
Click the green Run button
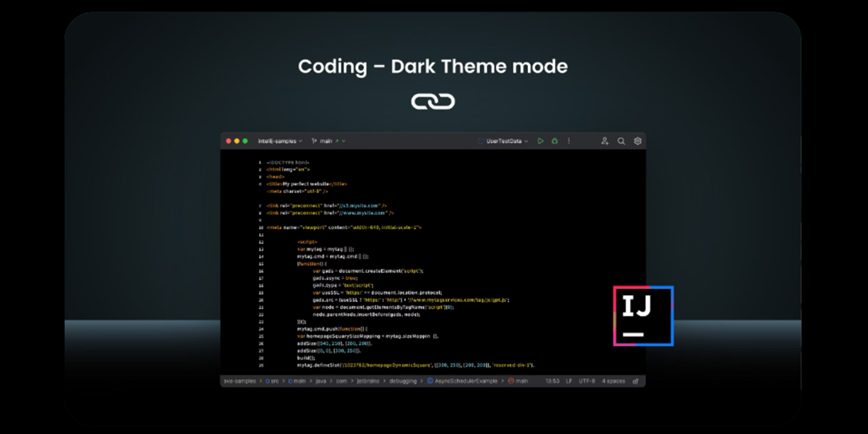[x=540, y=141]
